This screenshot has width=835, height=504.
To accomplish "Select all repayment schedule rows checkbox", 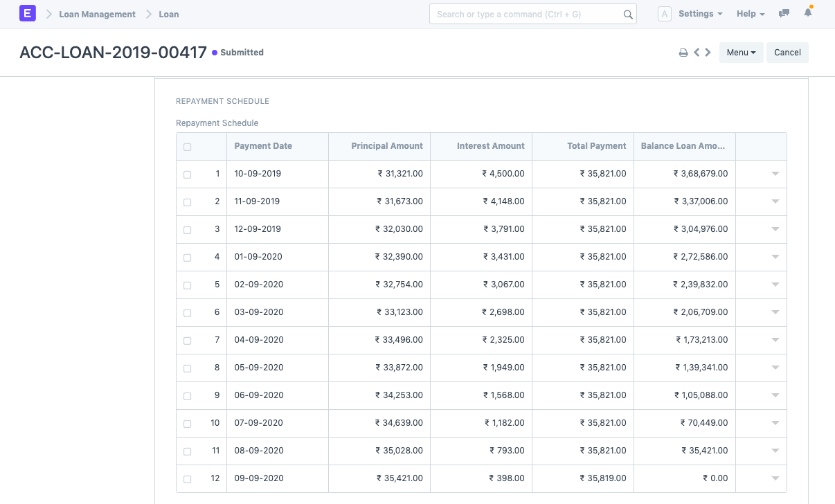I will point(186,146).
